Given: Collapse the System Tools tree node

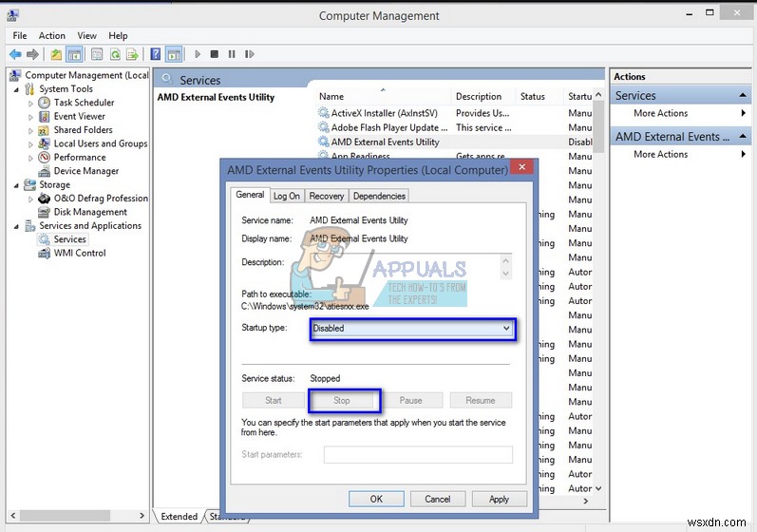Looking at the screenshot, I should pyautogui.click(x=16, y=90).
